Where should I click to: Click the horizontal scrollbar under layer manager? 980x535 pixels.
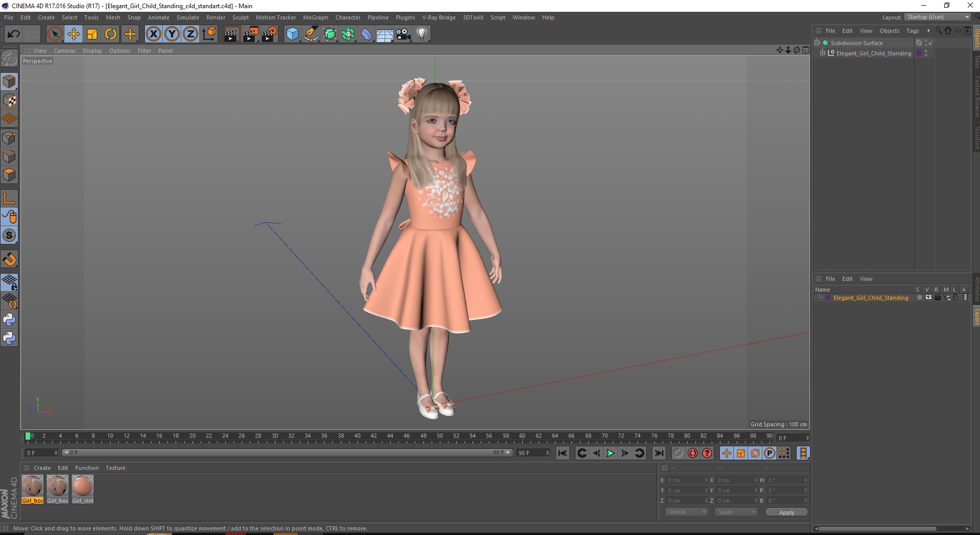pos(877,529)
